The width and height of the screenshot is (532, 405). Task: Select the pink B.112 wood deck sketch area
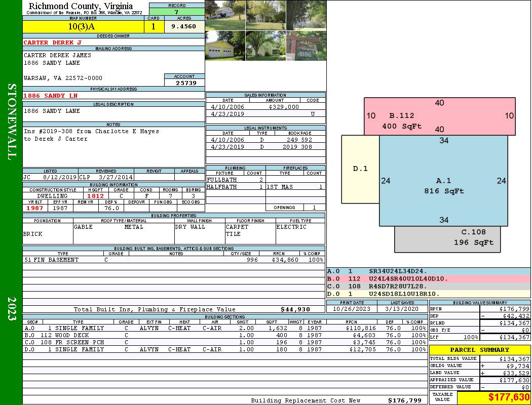pos(439,116)
